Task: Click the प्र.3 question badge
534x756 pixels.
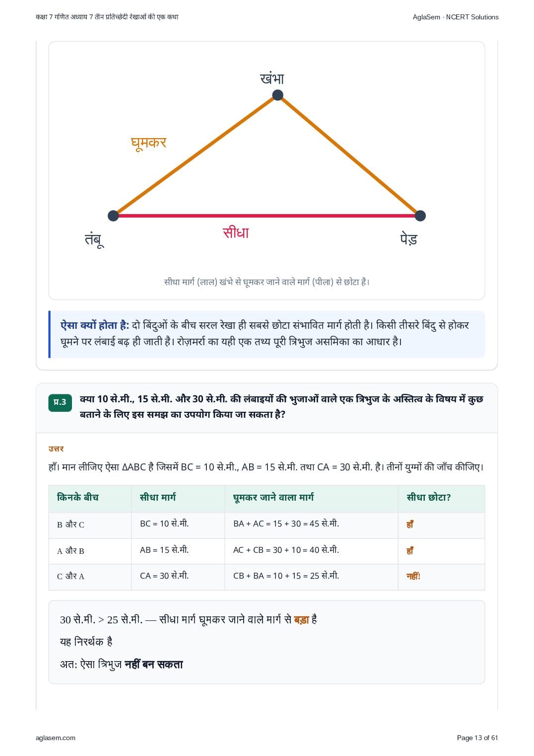Action: (60, 402)
